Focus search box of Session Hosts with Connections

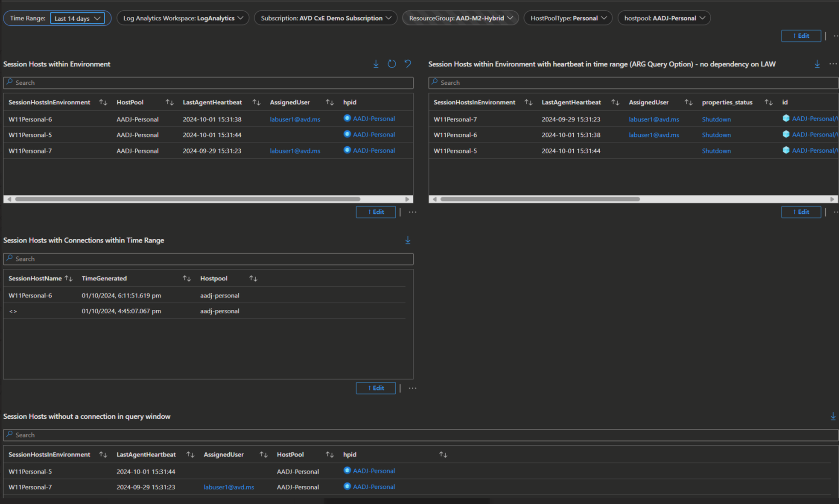click(208, 259)
